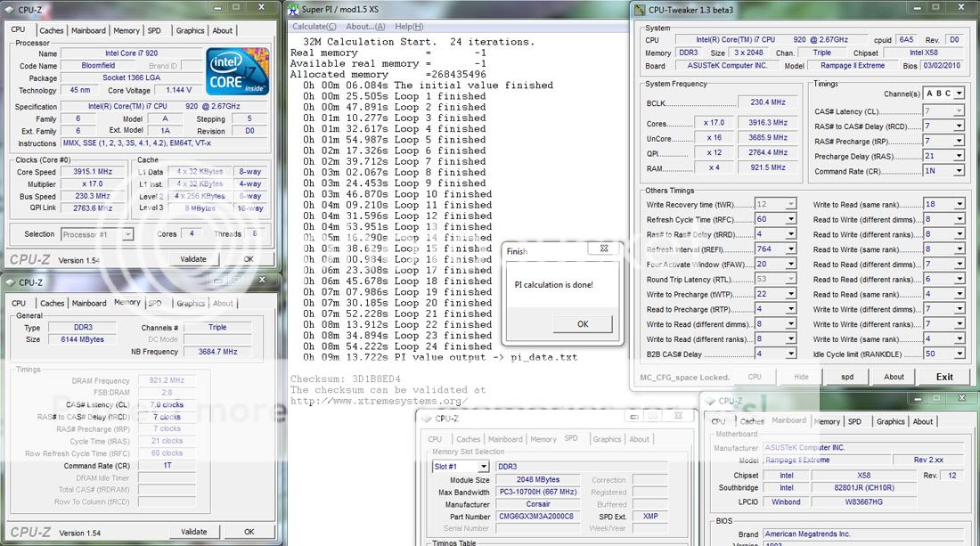Click the CPU button in CPU-Tweaker bottom bar
This screenshot has height=546, width=980.
(755, 377)
